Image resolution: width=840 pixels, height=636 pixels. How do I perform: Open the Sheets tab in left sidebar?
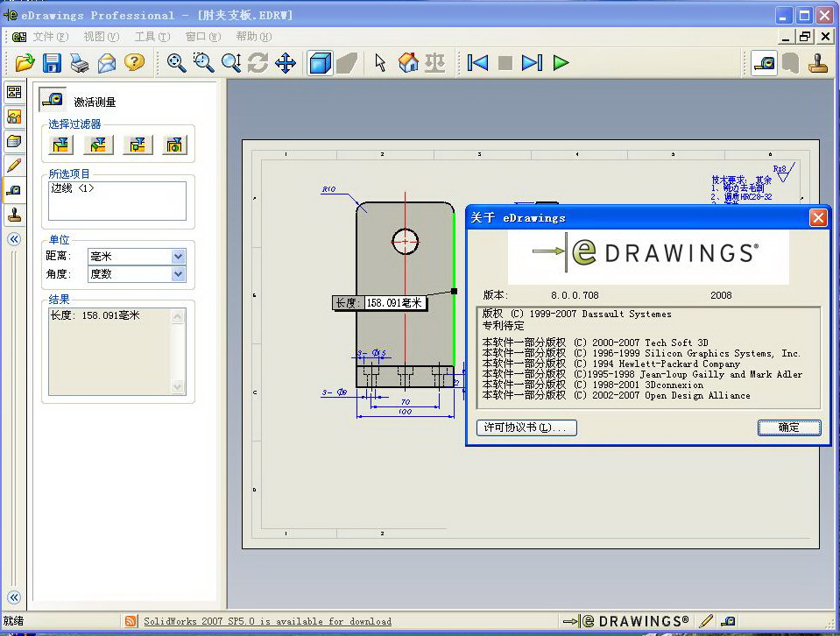click(15, 92)
